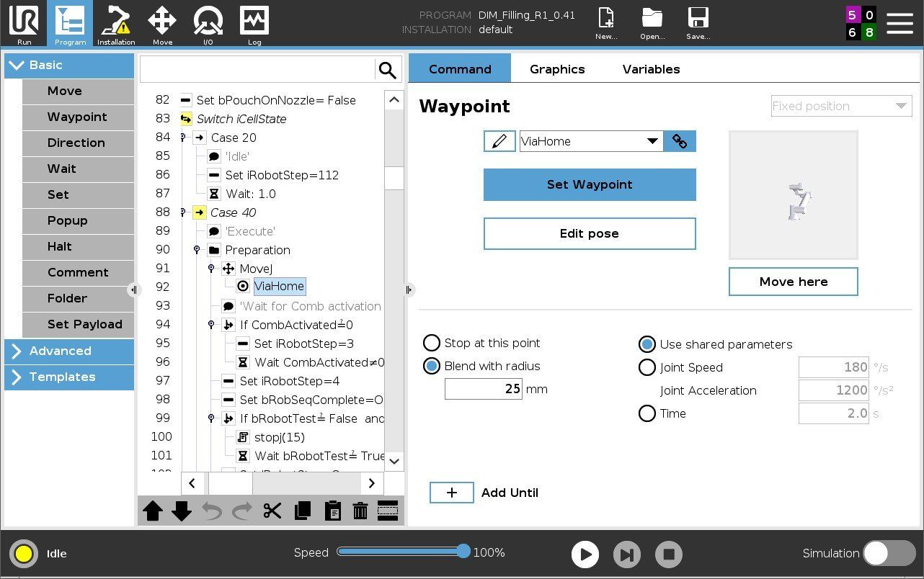Open the Log screen
This screenshot has height=579, width=924.
[x=254, y=24]
